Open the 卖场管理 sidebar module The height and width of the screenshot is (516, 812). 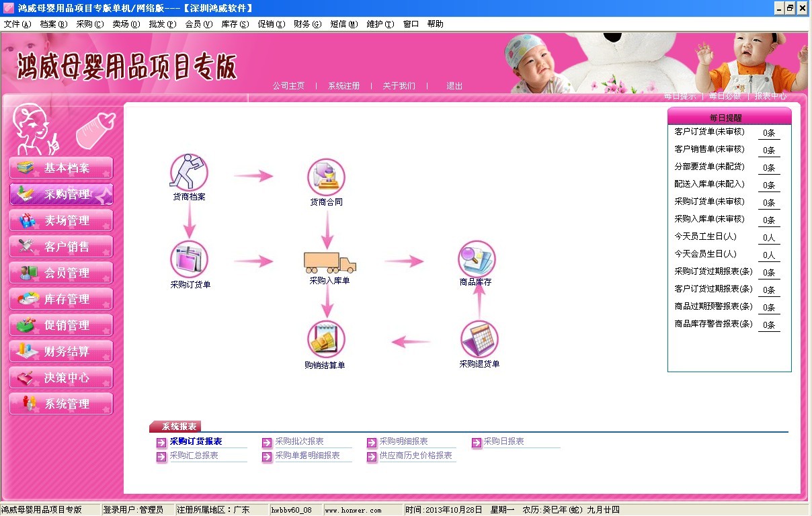point(61,220)
